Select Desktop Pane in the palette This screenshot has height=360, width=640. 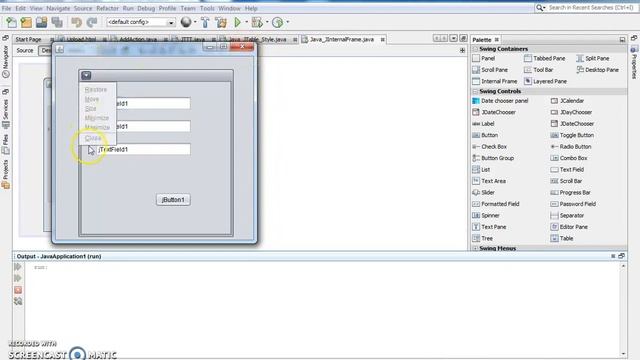coord(598,70)
